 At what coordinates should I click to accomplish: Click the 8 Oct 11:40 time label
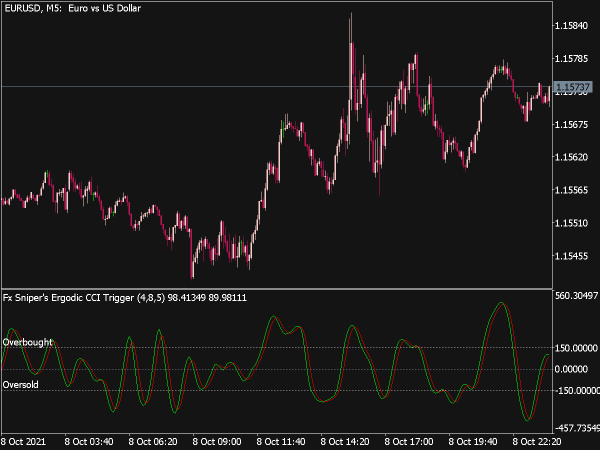[x=281, y=442]
